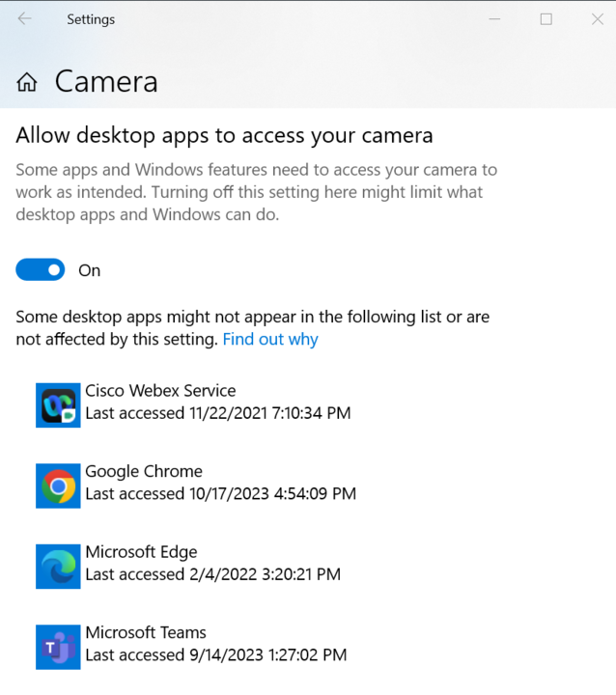
Task: Click "Allow desktop apps to access your camera" heading
Action: pyautogui.click(x=224, y=136)
